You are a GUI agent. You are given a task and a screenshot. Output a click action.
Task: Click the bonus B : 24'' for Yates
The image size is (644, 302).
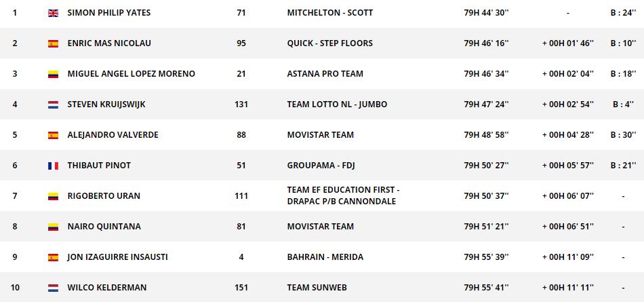[x=622, y=13]
